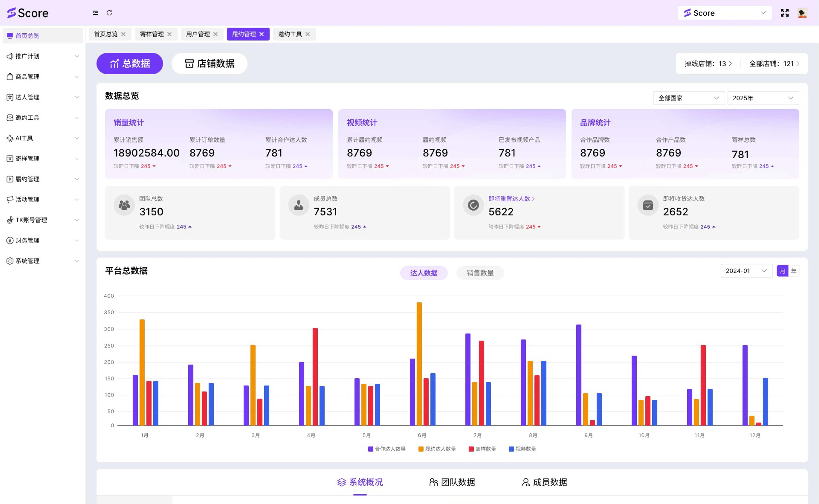Viewport: 819px width, 504px height.
Task: Switch chart to 月 view
Action: pos(782,271)
